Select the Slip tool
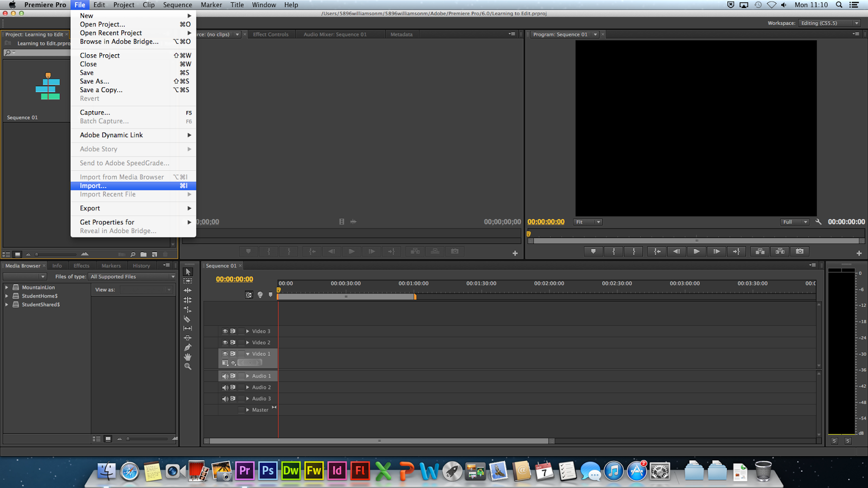 188,329
